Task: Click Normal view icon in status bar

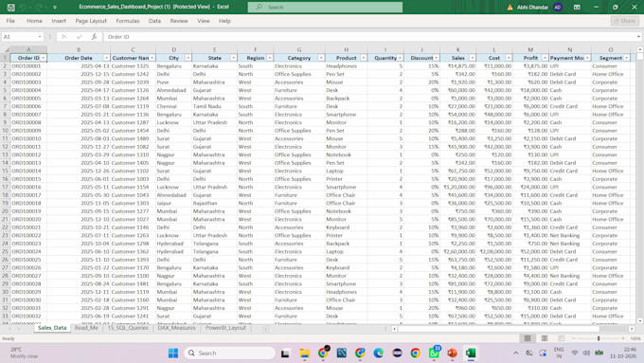Action: click(528, 338)
